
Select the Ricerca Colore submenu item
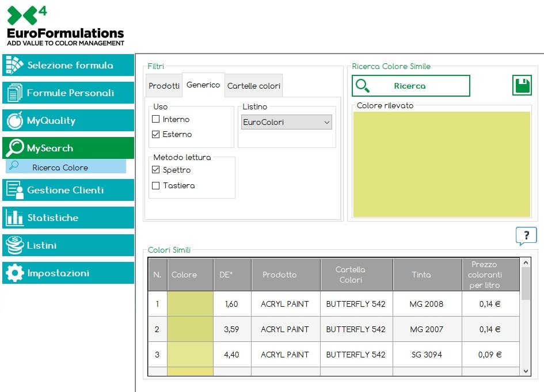(66, 166)
